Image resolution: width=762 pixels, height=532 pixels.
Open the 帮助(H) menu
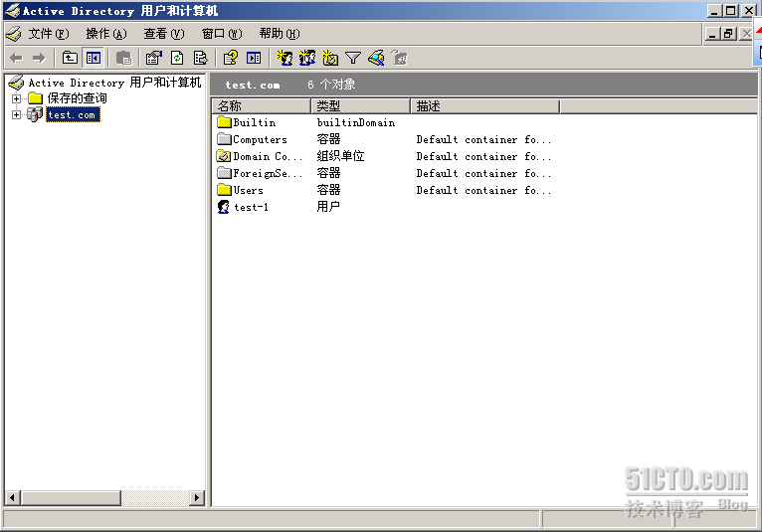pos(280,34)
